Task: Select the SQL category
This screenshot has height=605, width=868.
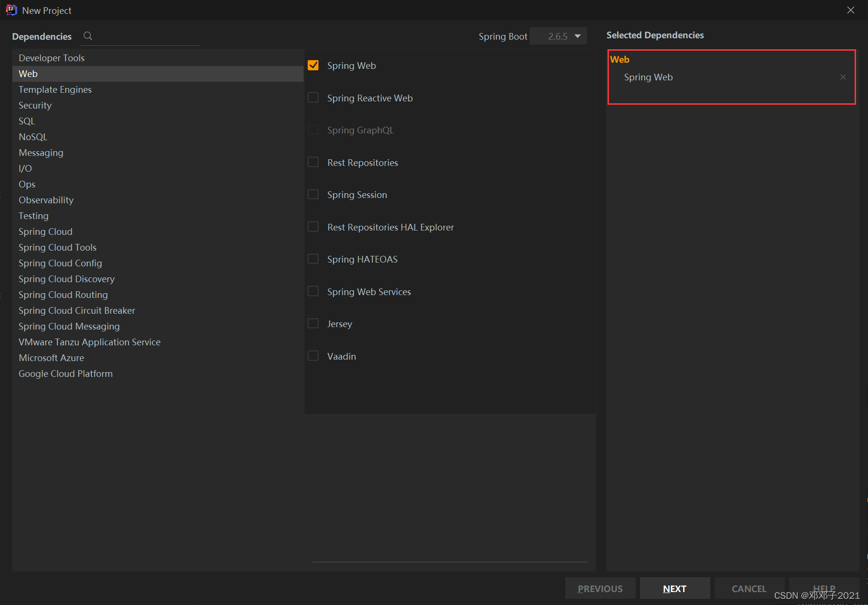Action: point(158,121)
